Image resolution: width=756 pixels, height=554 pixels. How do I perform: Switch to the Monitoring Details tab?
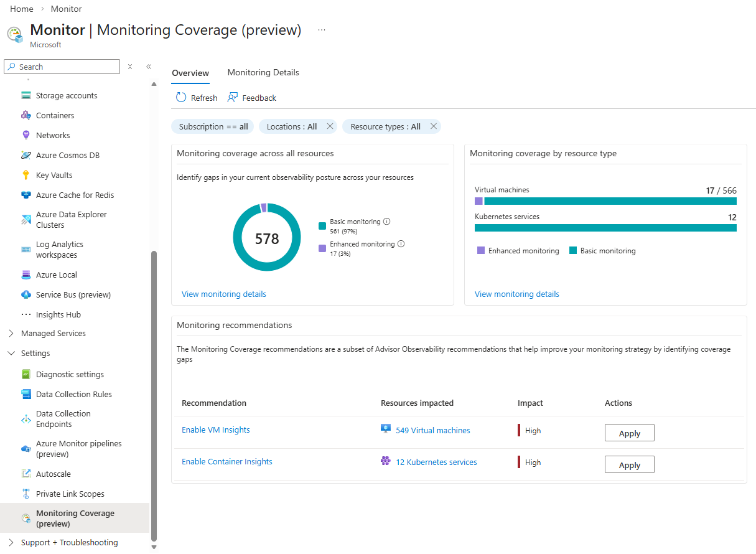263,72
